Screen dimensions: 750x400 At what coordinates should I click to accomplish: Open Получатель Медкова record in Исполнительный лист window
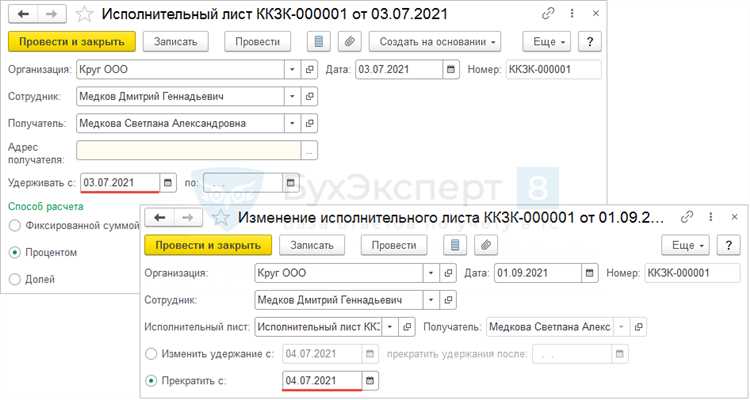coord(309,123)
